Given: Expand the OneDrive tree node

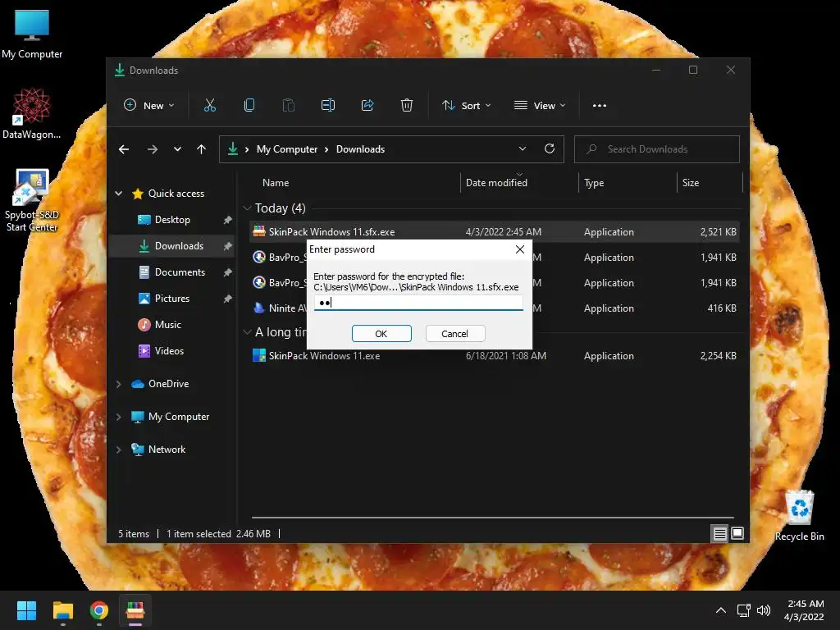Looking at the screenshot, I should (x=119, y=384).
